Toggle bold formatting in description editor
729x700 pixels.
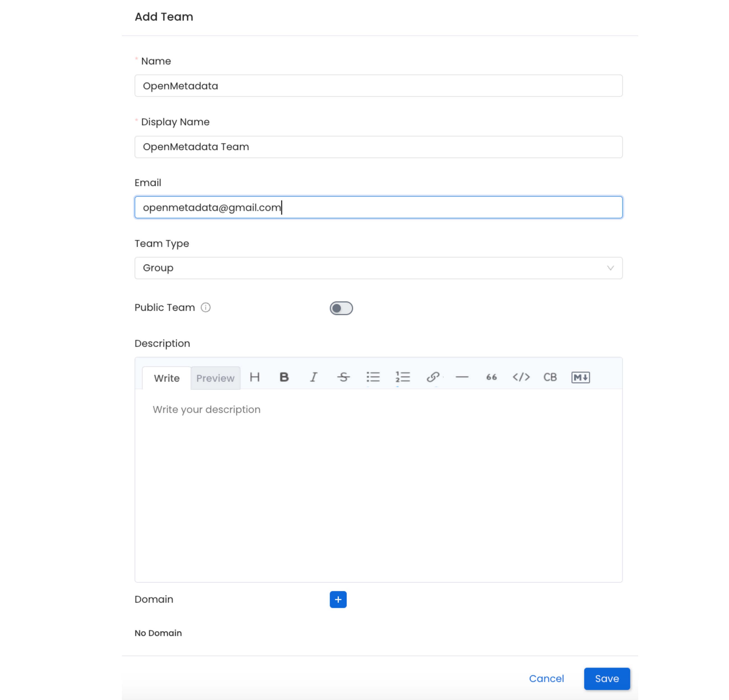tap(284, 377)
